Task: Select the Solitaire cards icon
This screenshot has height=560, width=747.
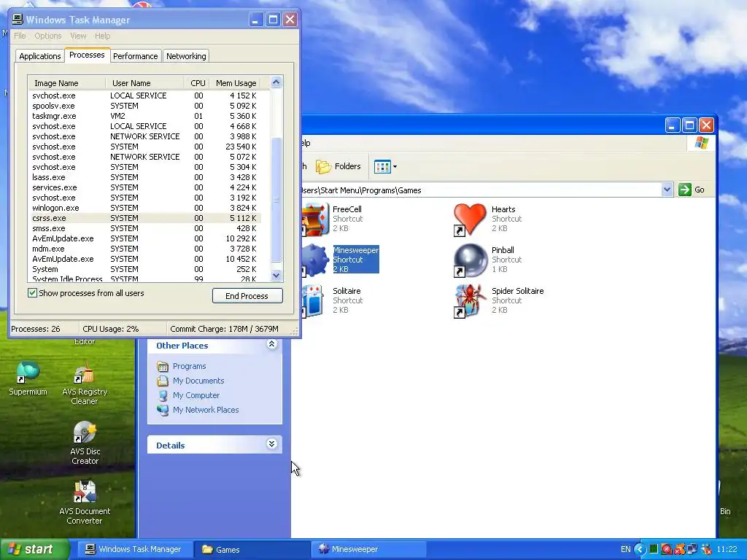Action: (x=313, y=301)
